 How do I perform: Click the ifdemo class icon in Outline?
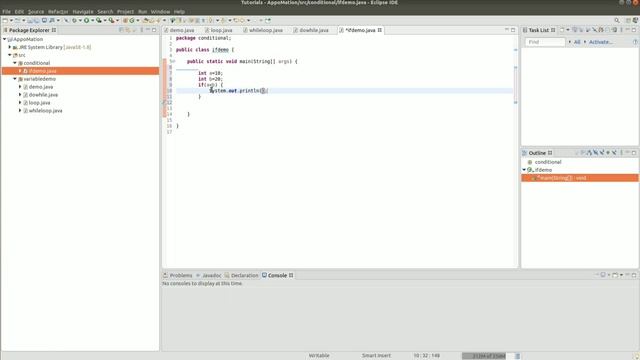[530, 170]
